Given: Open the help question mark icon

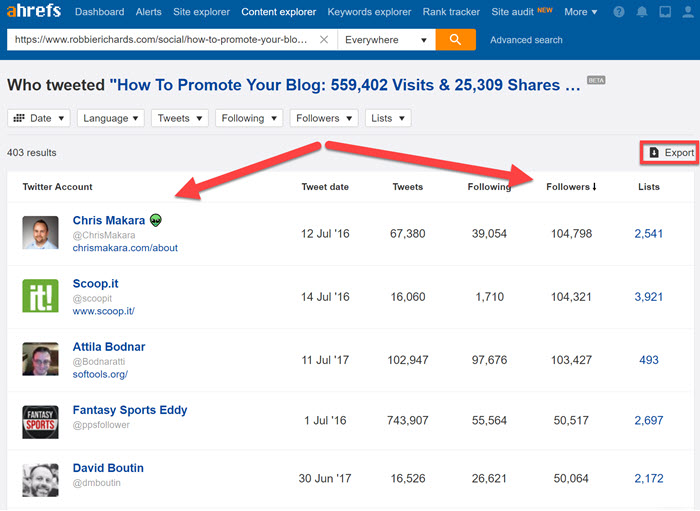Looking at the screenshot, I should tap(619, 13).
